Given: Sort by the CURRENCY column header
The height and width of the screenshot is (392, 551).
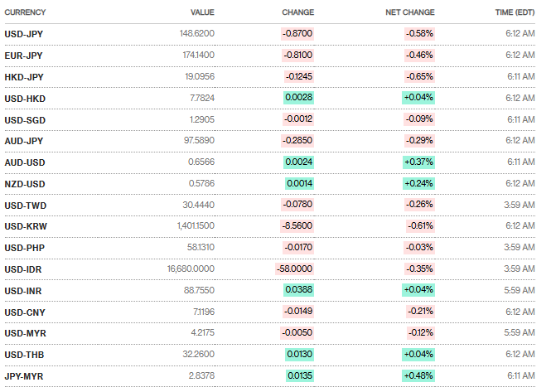Looking at the screenshot, I should pyautogui.click(x=25, y=12).
